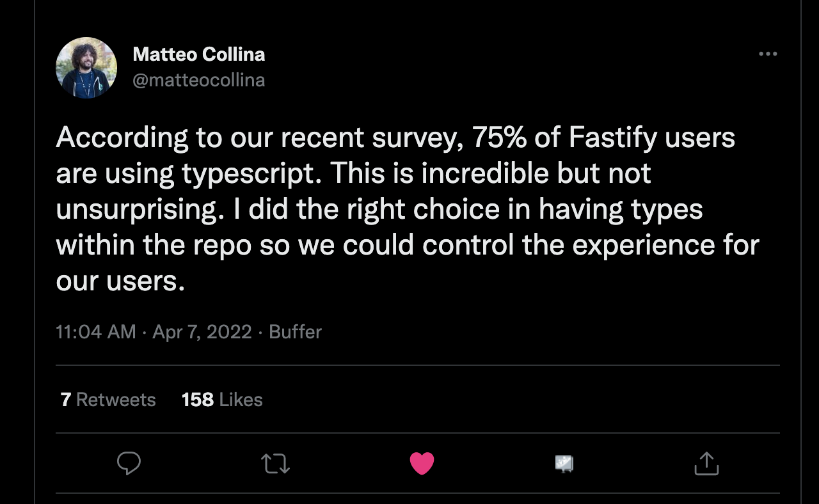819x504 pixels.
Task: Unlike the tweet via the pink heart
Action: pos(422,463)
